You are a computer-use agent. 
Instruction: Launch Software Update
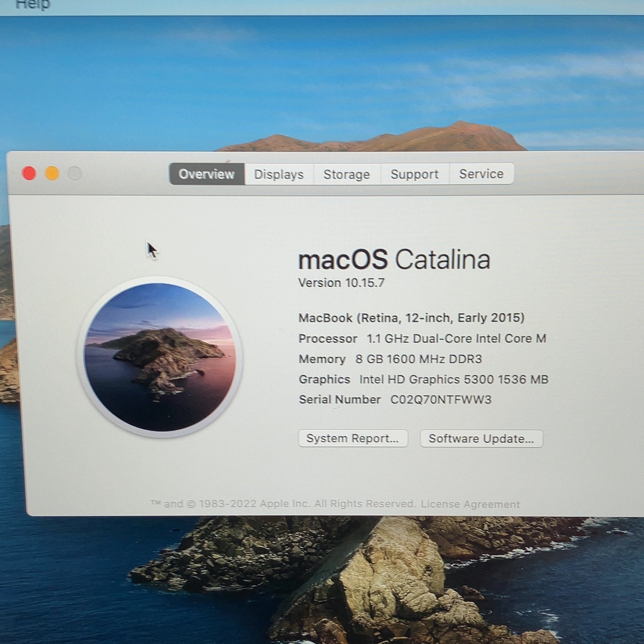pyautogui.click(x=481, y=438)
